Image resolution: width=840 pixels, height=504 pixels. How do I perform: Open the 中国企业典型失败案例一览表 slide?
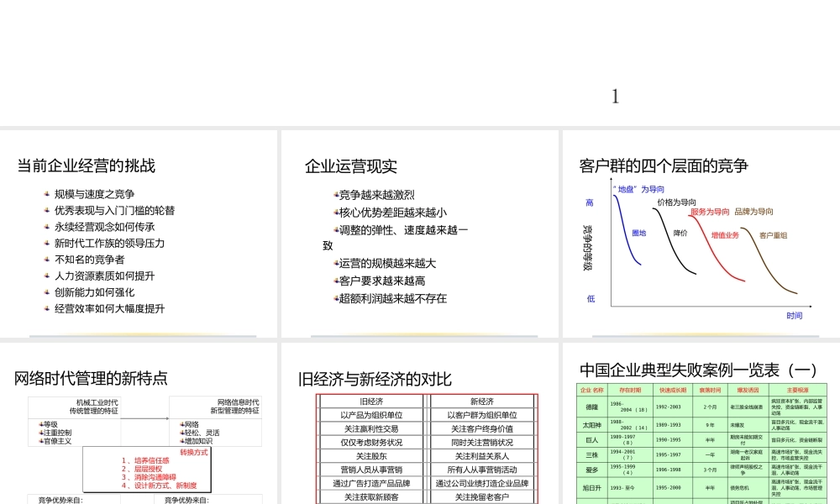(x=701, y=423)
